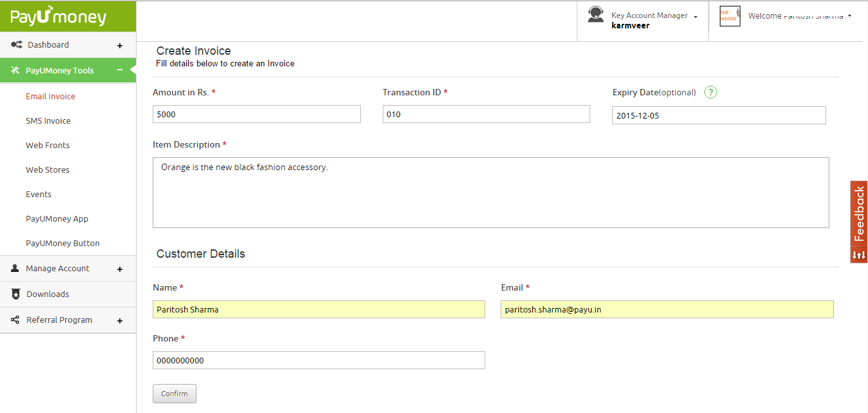Click the PayUMoney Tools wrench icon
The image size is (868, 413).
click(x=15, y=70)
